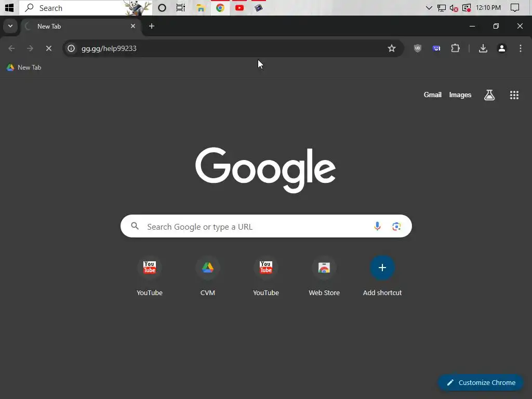Start voice search with microphone
532x399 pixels.
click(377, 226)
